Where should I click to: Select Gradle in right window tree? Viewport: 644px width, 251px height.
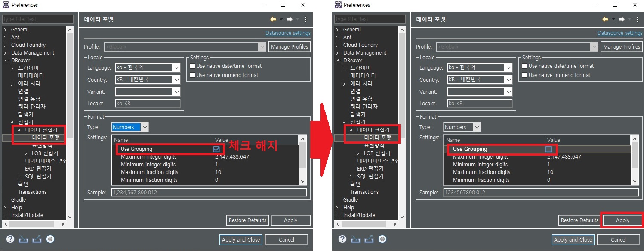pos(351,200)
